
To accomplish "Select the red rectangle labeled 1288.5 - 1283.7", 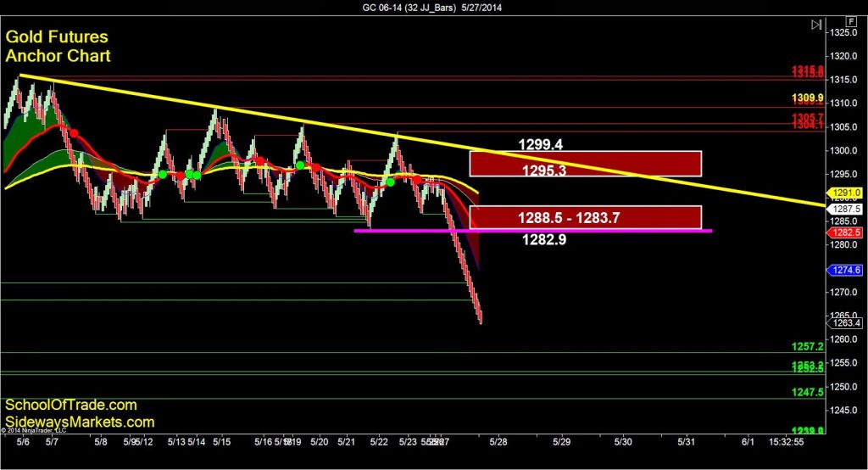I will 585,217.
